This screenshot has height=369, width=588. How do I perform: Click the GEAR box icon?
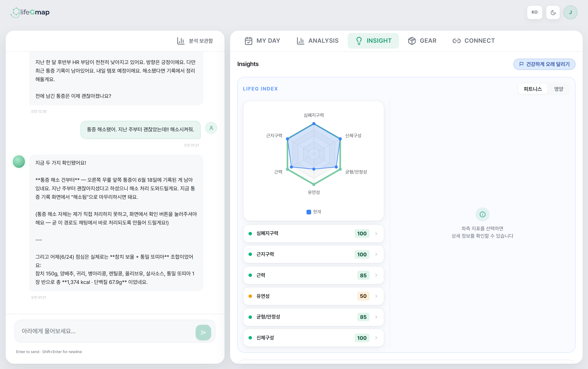(412, 41)
